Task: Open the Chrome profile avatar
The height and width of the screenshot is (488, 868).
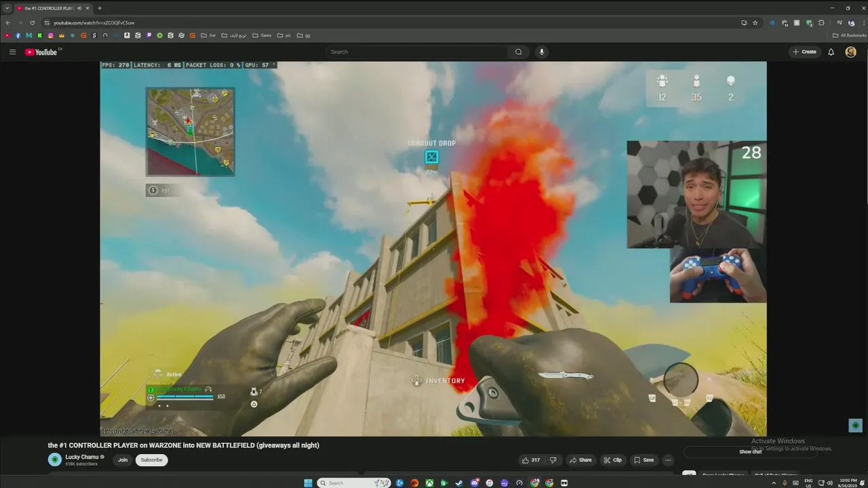Action: tap(852, 22)
